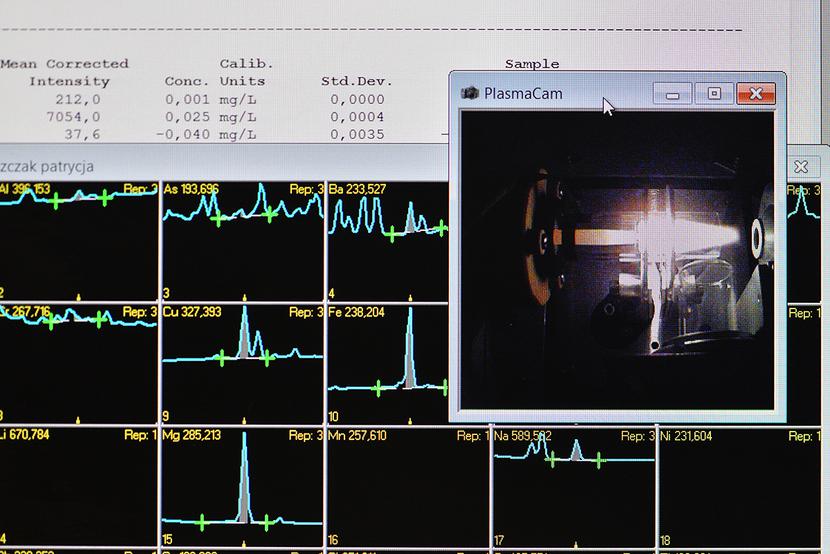This screenshot has height=554, width=830.
Task: Click the plasma torch video feed
Action: 617,260
